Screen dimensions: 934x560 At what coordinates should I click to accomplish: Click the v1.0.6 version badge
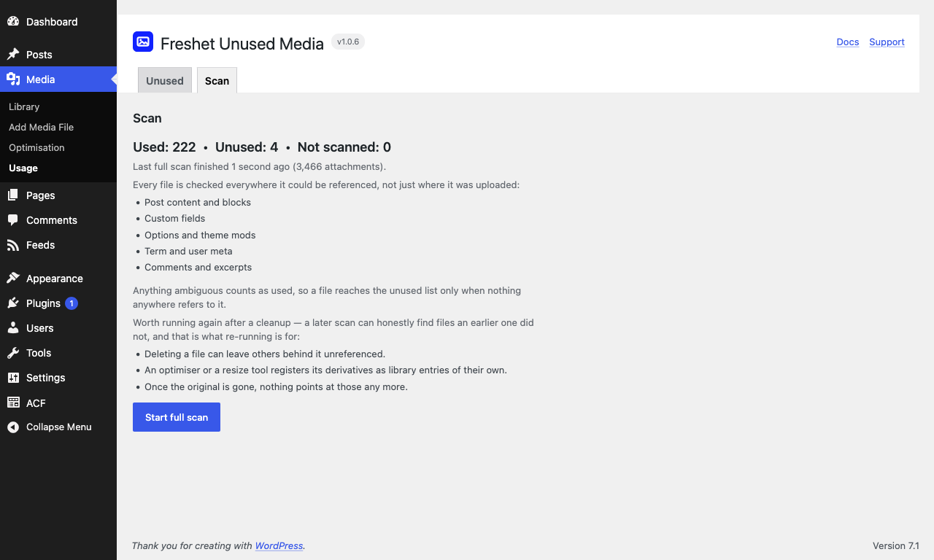tap(348, 42)
